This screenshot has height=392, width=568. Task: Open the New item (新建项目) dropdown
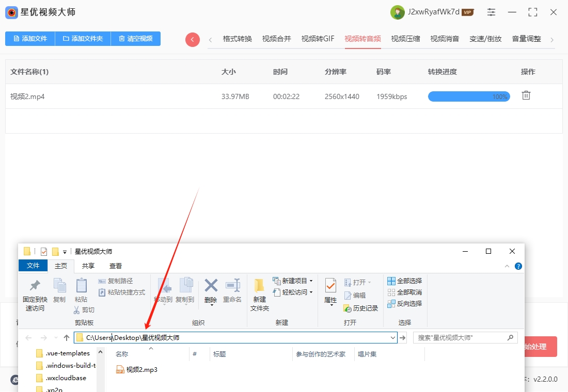click(x=293, y=281)
